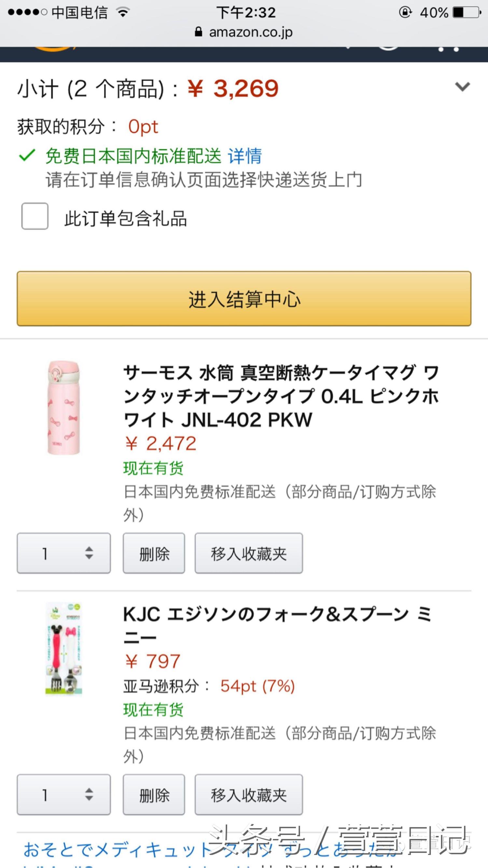Tap the rotation lock icon in status bar
The height and width of the screenshot is (868, 488).
coord(405,12)
